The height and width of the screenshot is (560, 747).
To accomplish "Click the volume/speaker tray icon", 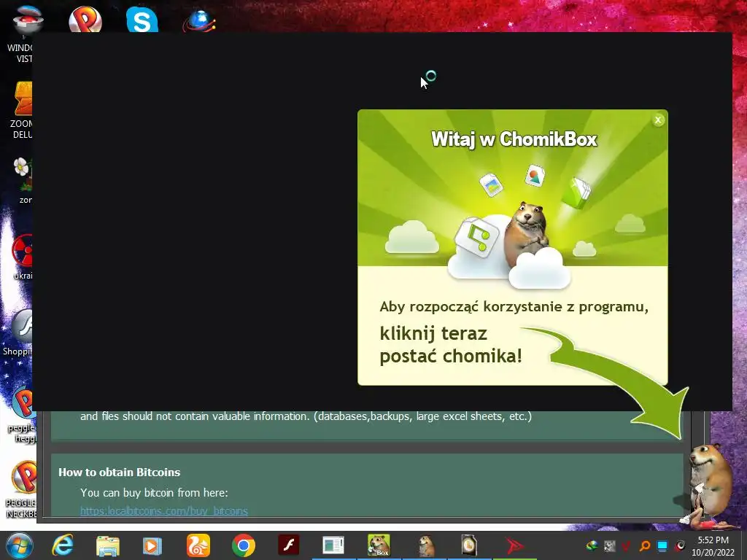I will (681, 545).
